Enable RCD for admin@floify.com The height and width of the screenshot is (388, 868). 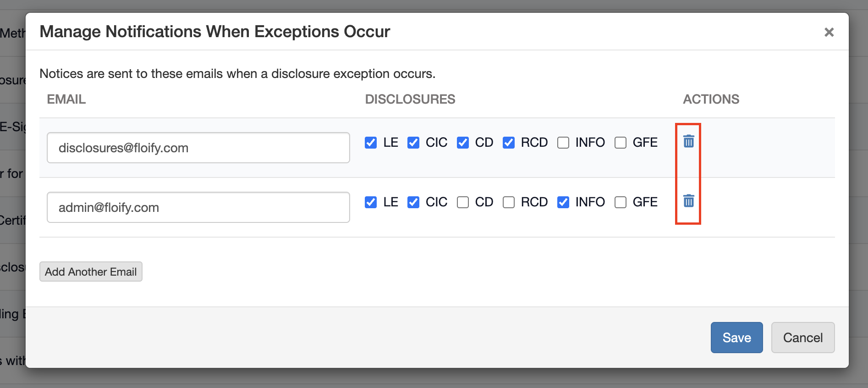[x=509, y=202]
